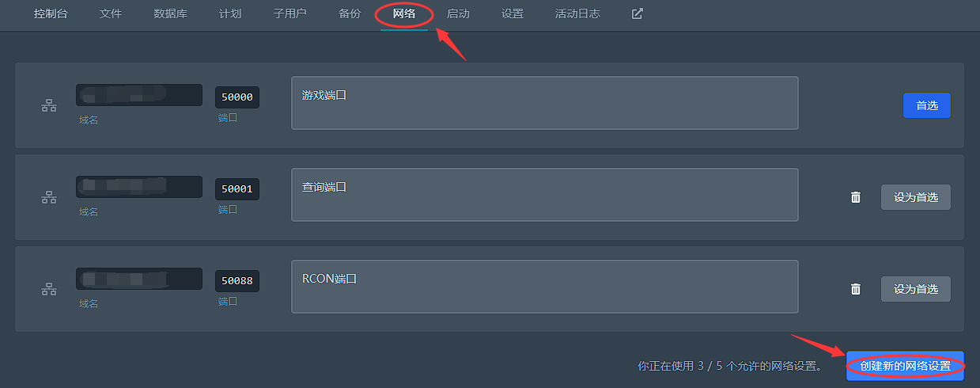The image size is (980, 388).
Task: Select the network icon beside port 50000
Action: coord(49,105)
